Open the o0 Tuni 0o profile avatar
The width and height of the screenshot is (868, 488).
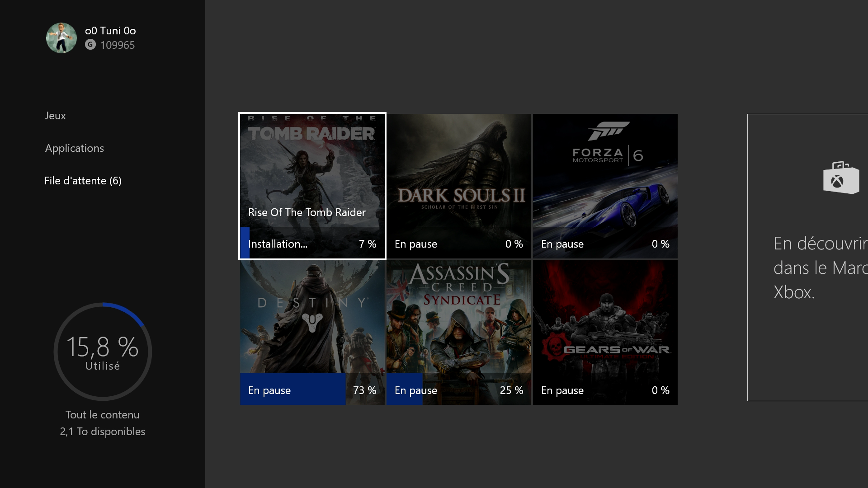pyautogui.click(x=61, y=38)
